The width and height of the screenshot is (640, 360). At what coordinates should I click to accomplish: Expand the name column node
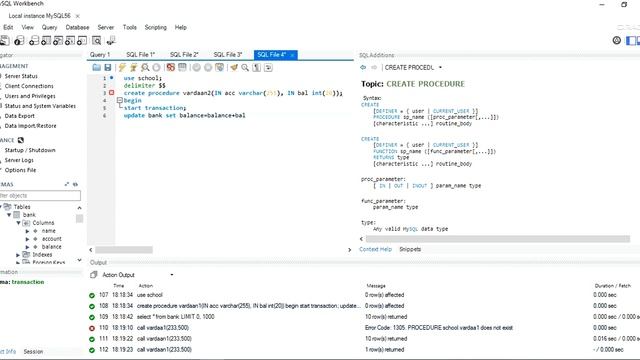pos(27,231)
